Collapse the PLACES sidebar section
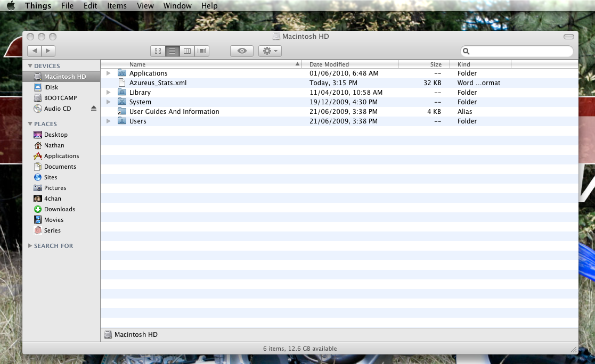Viewport: 595px width, 364px height. [x=30, y=123]
